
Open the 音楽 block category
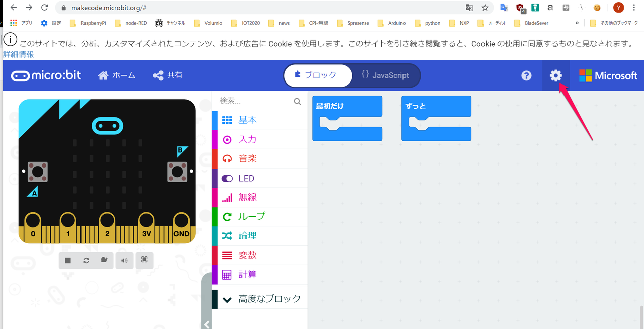point(247,159)
